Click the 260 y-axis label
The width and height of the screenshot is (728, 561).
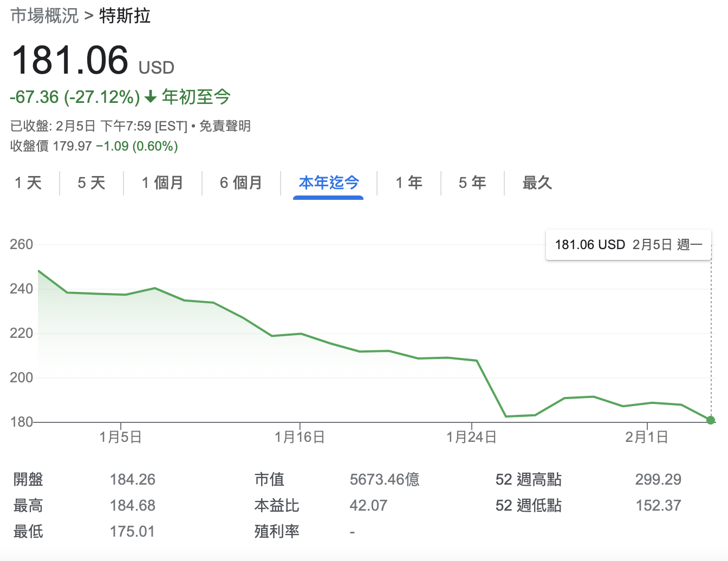pos(22,244)
